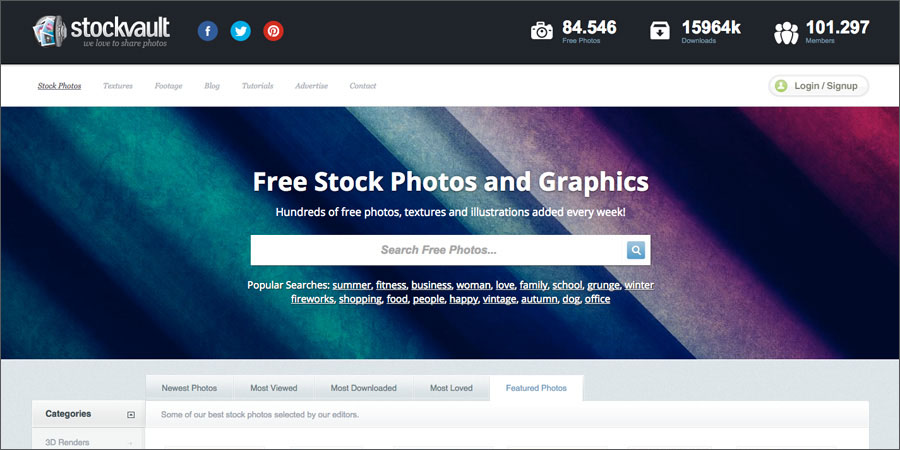Open the Textures menu item
Screen dimensions: 900x450
[118, 86]
